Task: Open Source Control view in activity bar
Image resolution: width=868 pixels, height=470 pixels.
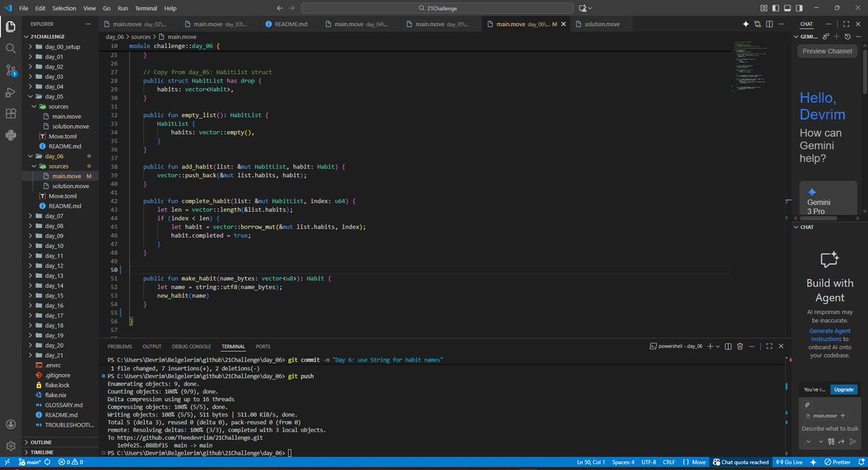Action: (x=11, y=70)
